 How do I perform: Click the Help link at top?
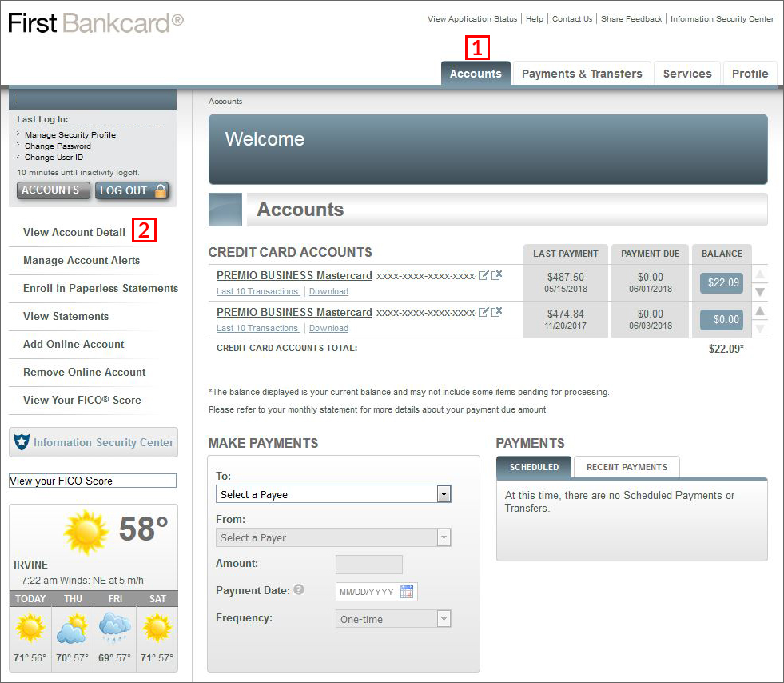(535, 19)
